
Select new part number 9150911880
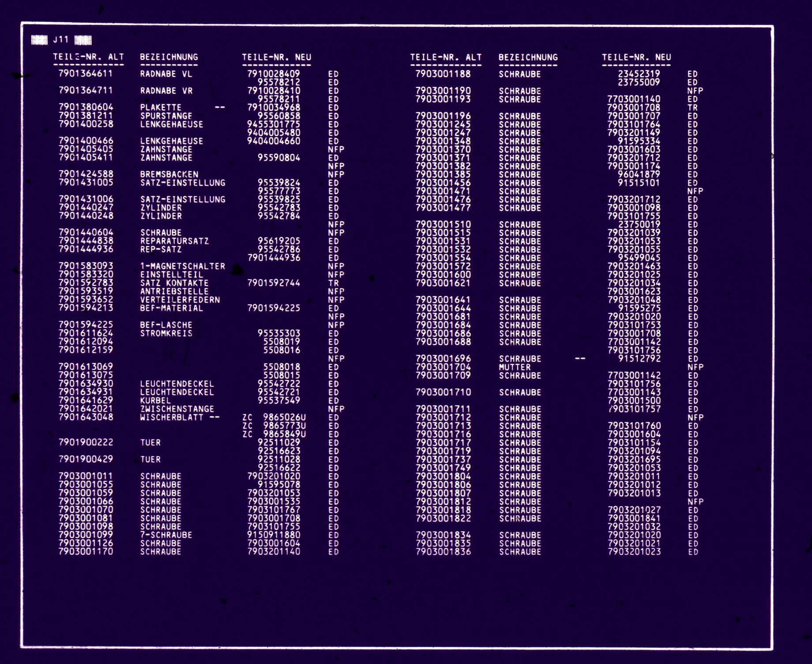click(x=274, y=535)
